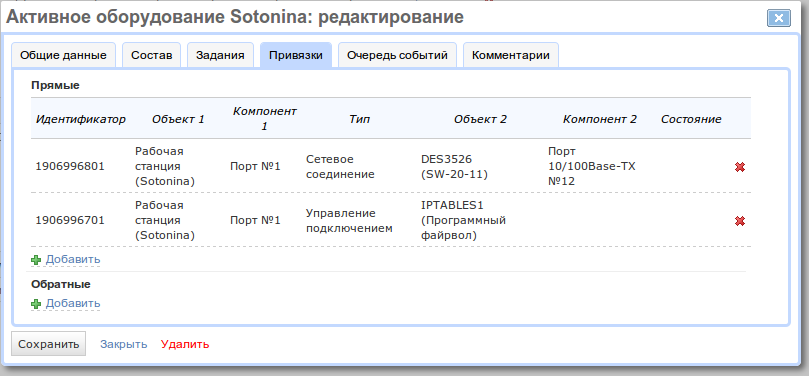Click the Идентификатор column header
Image resolution: width=809 pixels, height=376 pixels.
point(80,119)
